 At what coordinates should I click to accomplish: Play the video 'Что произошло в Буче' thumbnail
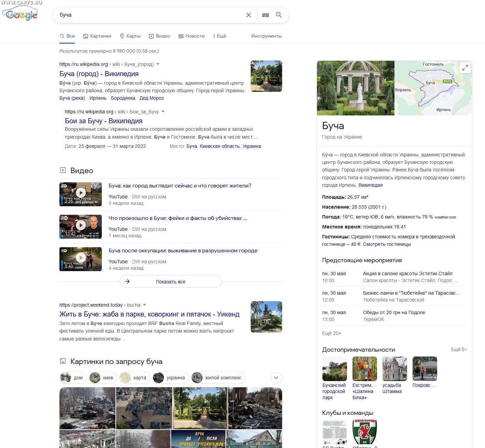(x=81, y=227)
